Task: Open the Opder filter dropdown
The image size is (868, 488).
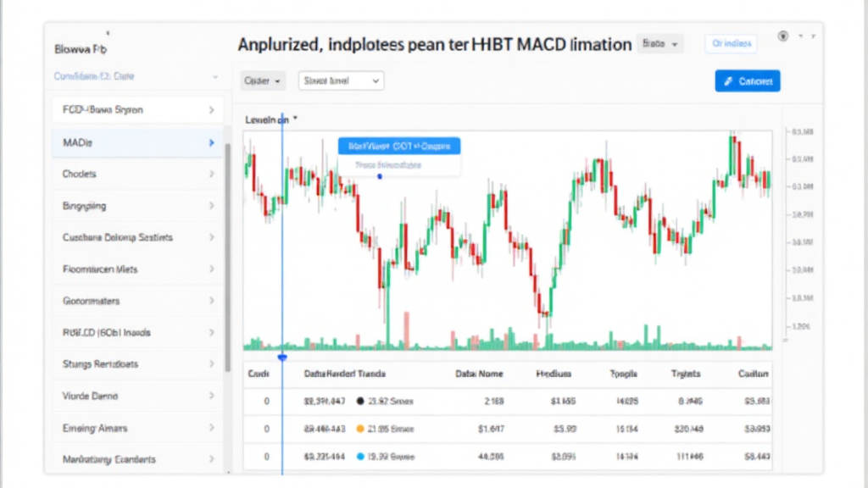Action: tap(261, 80)
